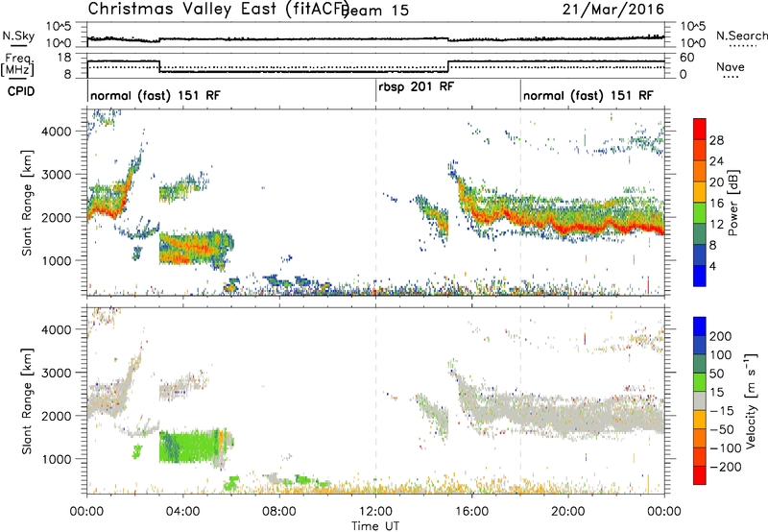Pick the blue top segment of Velocity colorbar
The image size is (768, 532).
[700, 326]
